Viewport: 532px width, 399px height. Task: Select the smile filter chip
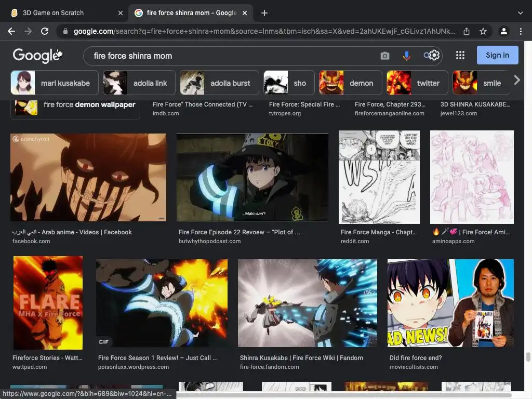[x=481, y=83]
